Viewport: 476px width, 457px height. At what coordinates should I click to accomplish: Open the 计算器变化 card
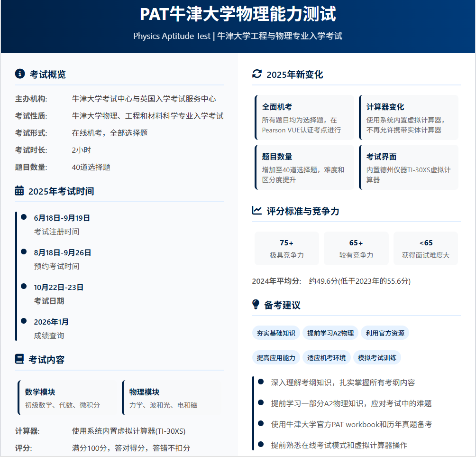pyautogui.click(x=409, y=117)
